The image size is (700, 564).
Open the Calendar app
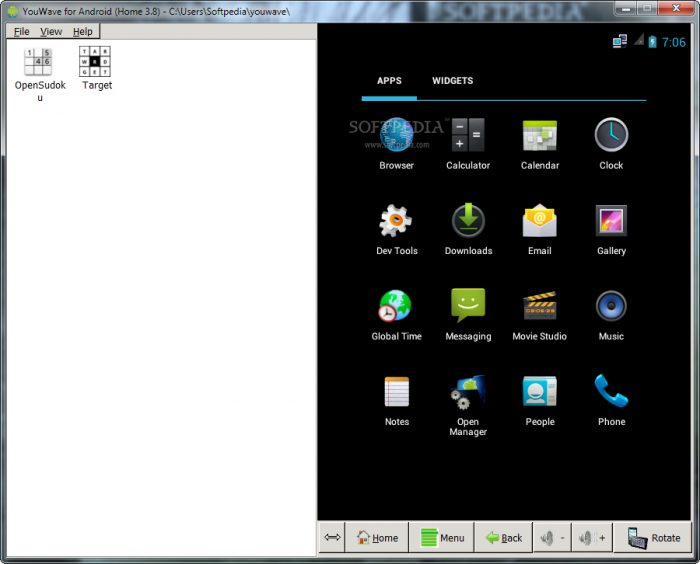tap(540, 135)
